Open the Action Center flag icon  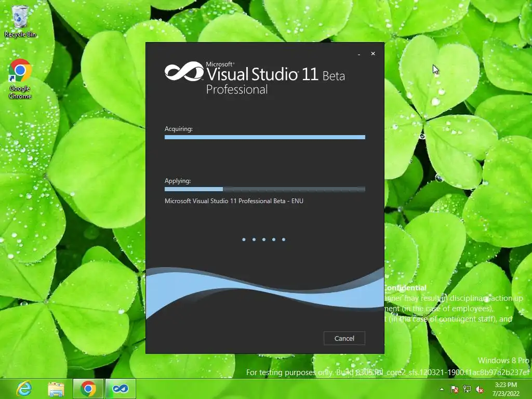pos(454,389)
